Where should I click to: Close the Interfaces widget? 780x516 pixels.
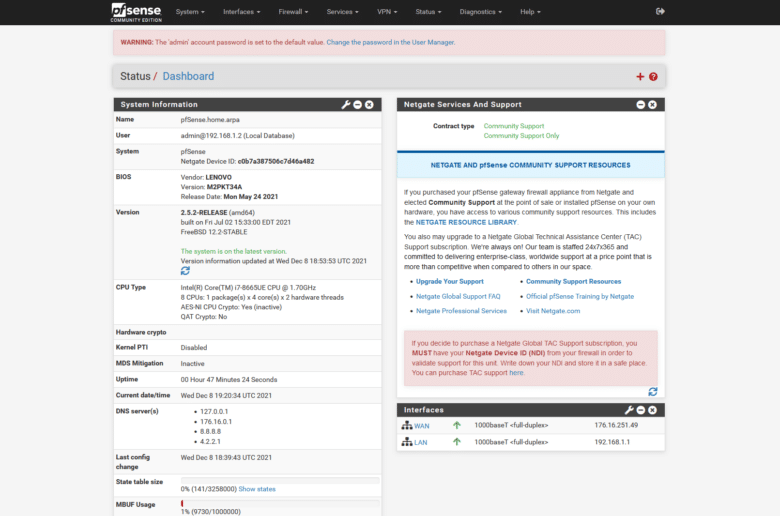point(653,410)
